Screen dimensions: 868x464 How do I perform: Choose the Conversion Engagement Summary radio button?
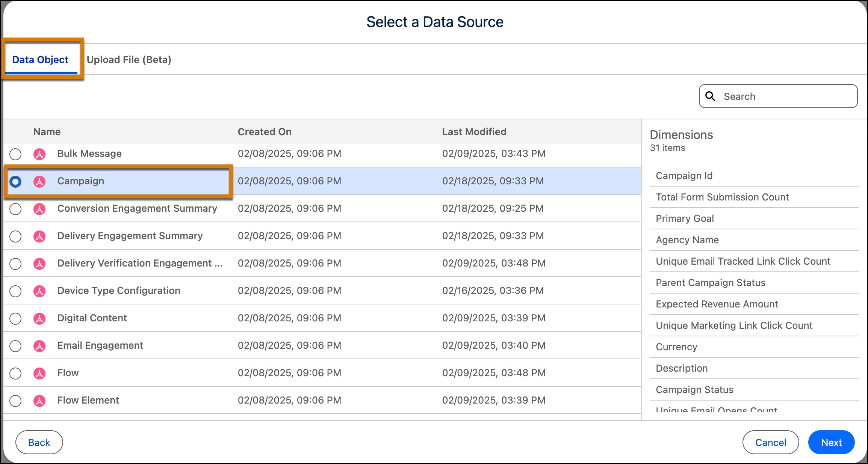[x=15, y=209]
